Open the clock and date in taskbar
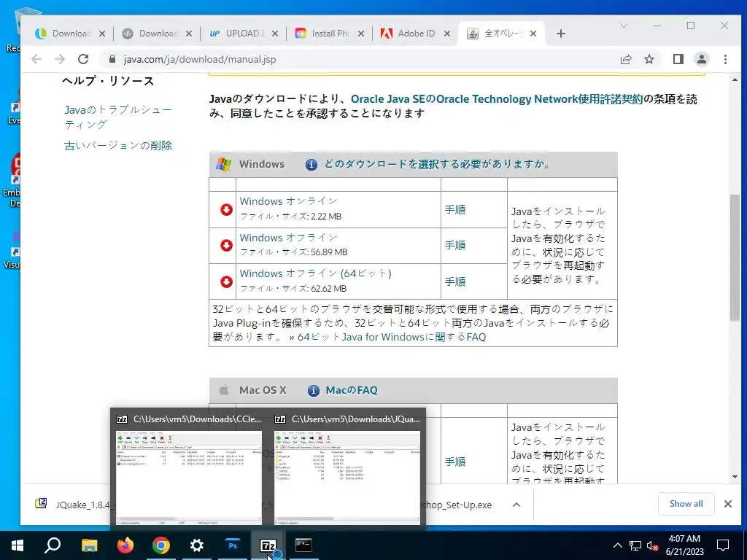Screen dimensions: 747x560 (x=684, y=545)
